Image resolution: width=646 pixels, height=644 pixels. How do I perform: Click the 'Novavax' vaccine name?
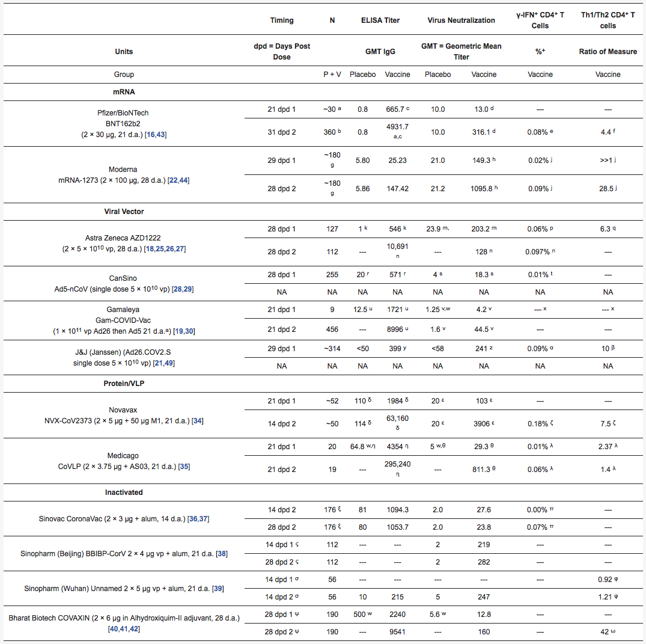(123, 410)
